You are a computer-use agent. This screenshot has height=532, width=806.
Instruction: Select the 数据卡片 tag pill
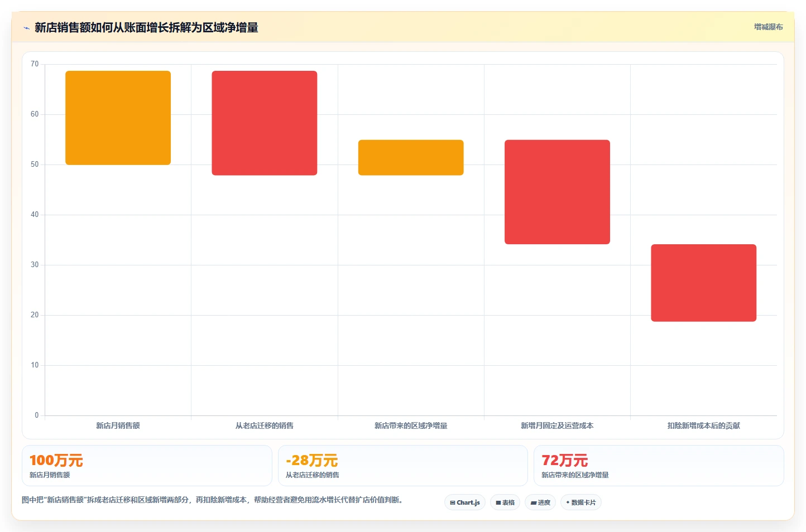[x=581, y=502]
